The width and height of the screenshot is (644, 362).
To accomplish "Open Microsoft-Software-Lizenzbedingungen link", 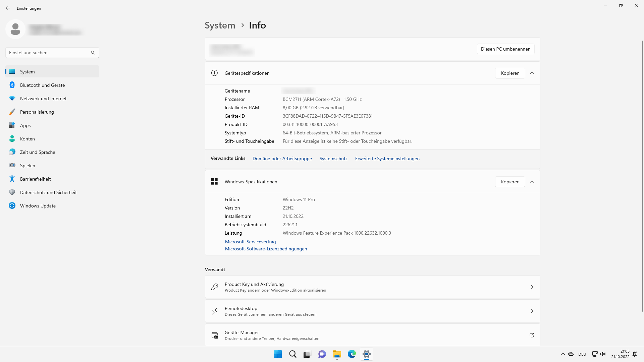I will 266,249.
